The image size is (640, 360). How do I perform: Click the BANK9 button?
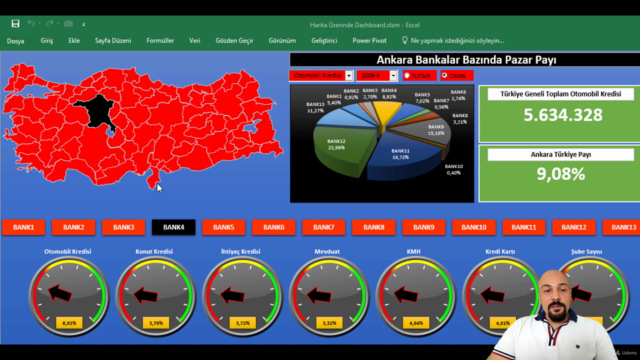(424, 227)
